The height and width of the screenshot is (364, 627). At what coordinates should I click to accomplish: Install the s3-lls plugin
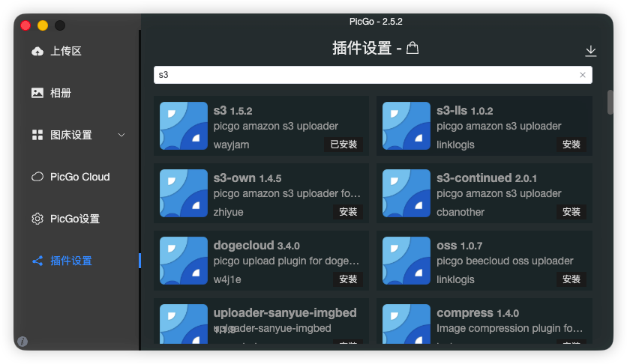click(x=571, y=145)
